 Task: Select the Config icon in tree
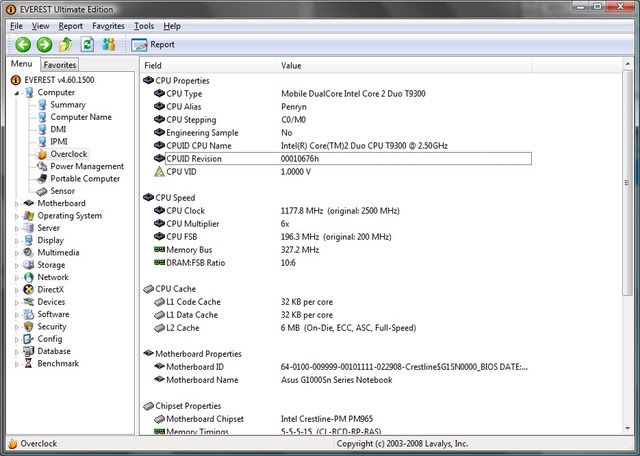[x=29, y=339]
